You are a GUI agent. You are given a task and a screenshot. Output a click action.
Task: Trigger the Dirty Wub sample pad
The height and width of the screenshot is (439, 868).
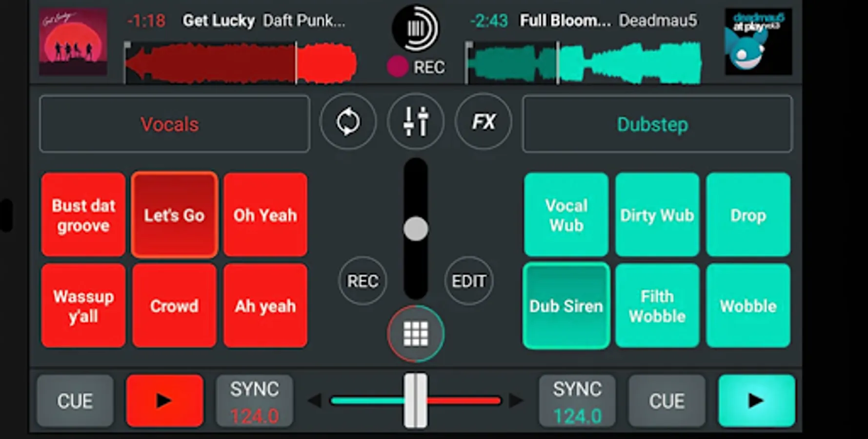coord(657,215)
